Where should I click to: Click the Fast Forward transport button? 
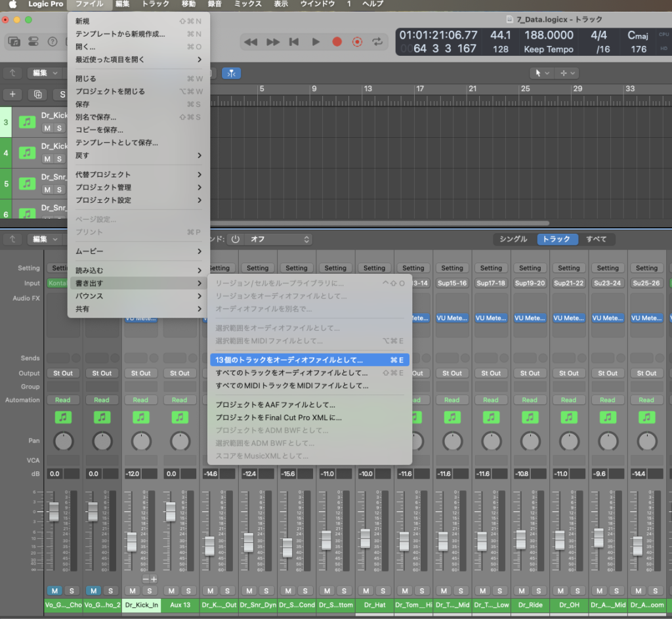273,41
